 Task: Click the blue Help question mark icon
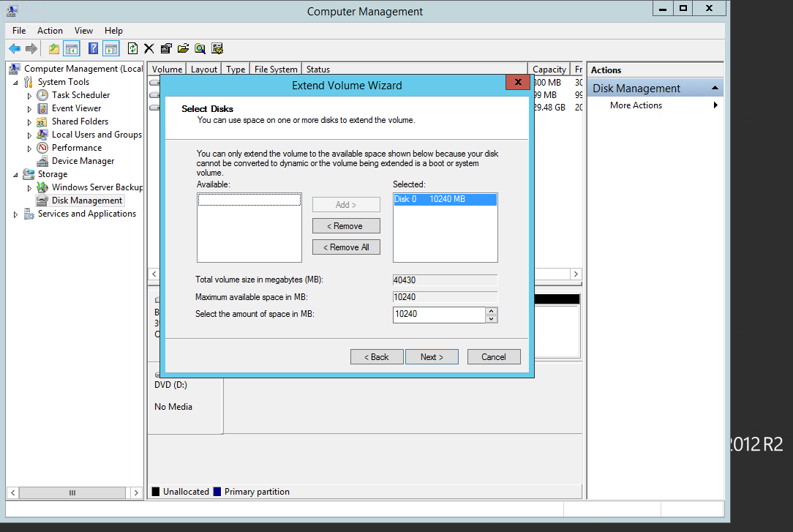pos(93,48)
